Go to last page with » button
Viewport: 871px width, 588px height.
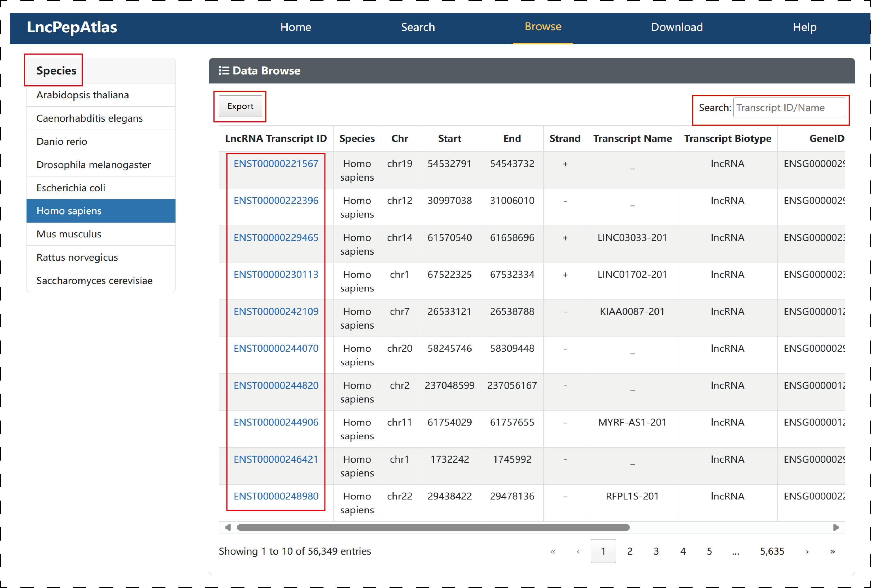(x=832, y=552)
